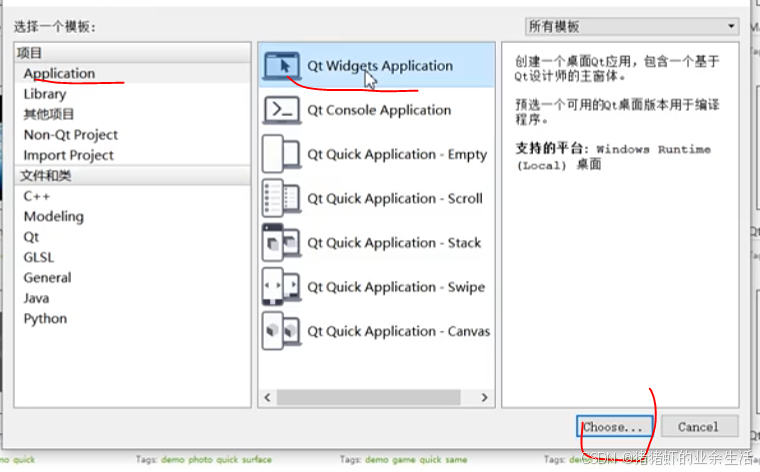Choose Qt Quick Application - Canvas label
This screenshot has height=472, width=760.
coord(398,331)
